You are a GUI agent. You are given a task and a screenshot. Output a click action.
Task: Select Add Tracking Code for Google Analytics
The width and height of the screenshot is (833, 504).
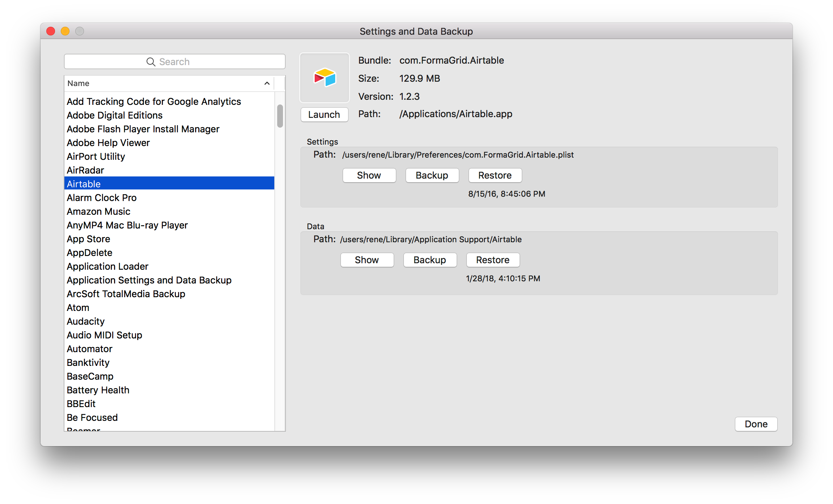(169, 102)
